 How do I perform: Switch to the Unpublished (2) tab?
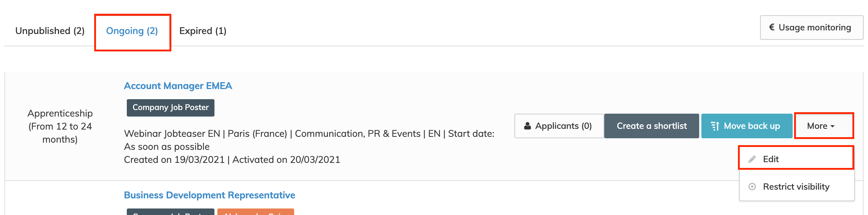coord(50,31)
